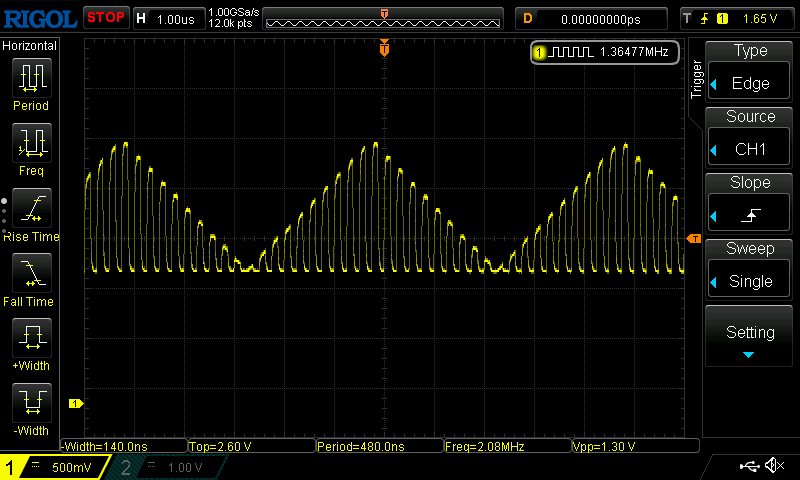Click the rising edge trigger symbol in header
Viewport: 800px width, 480px height.
(705, 19)
